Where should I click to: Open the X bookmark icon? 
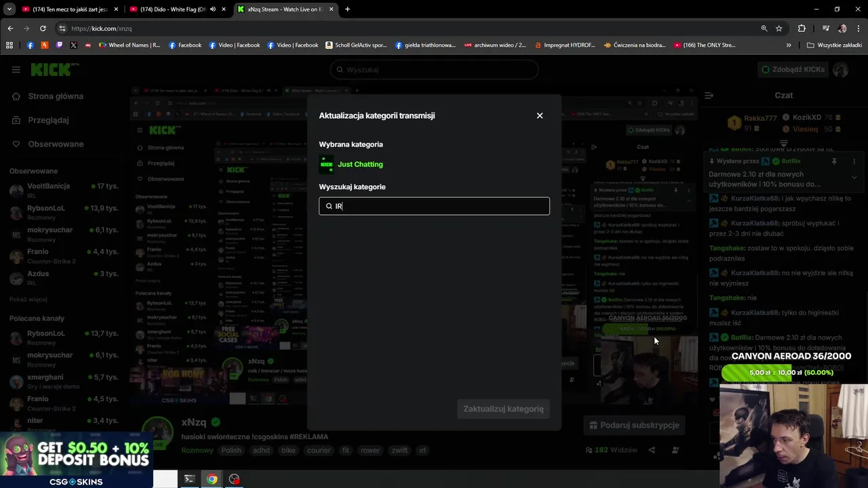(x=73, y=45)
